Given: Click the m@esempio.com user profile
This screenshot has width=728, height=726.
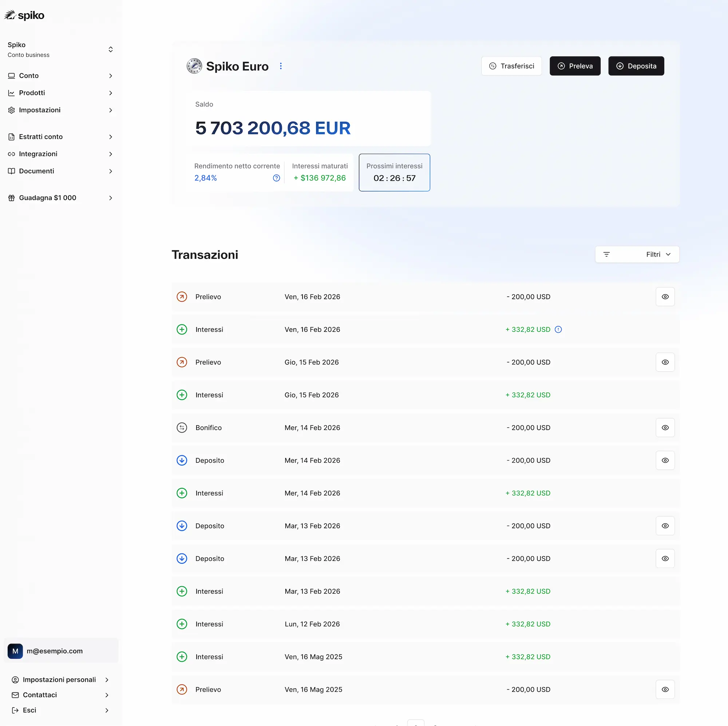Looking at the screenshot, I should point(61,651).
